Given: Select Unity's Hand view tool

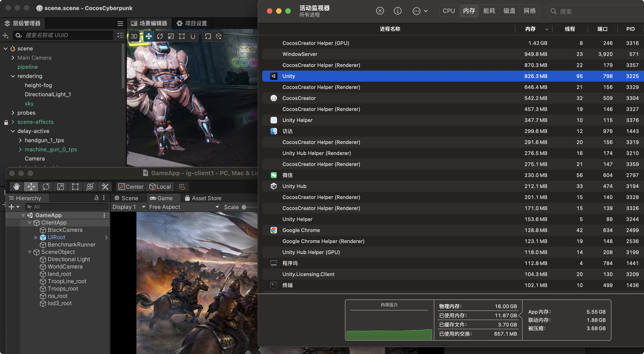Looking at the screenshot, I should click(17, 186).
